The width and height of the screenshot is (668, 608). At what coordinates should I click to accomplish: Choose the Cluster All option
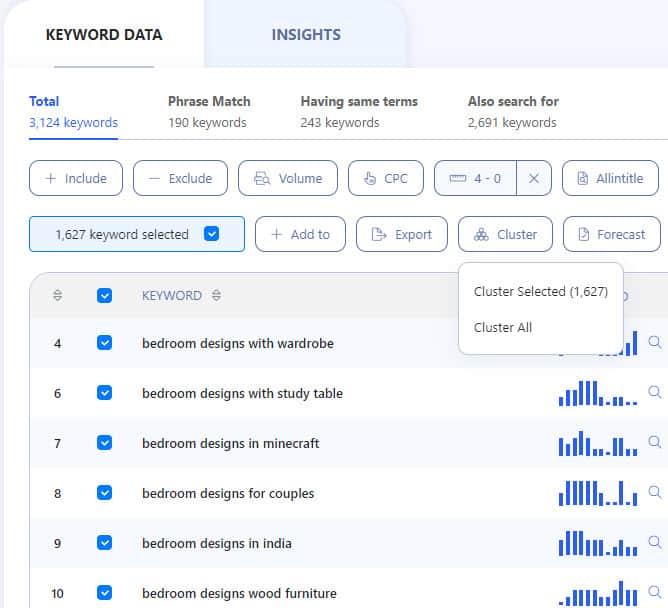click(503, 327)
